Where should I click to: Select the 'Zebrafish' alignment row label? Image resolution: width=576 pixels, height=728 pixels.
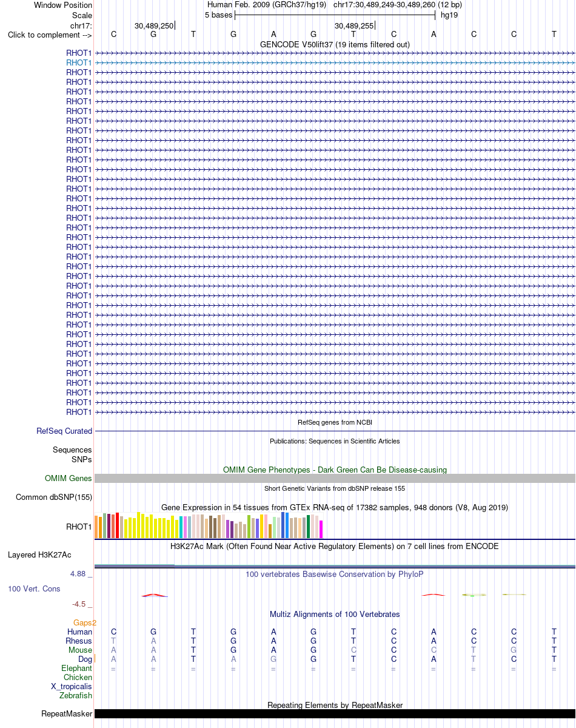pyautogui.click(x=76, y=696)
